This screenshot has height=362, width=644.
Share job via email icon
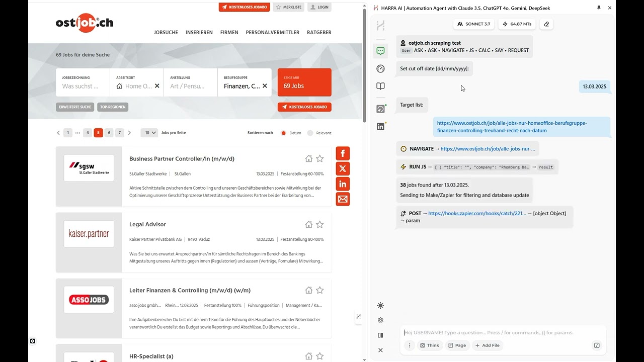click(343, 199)
